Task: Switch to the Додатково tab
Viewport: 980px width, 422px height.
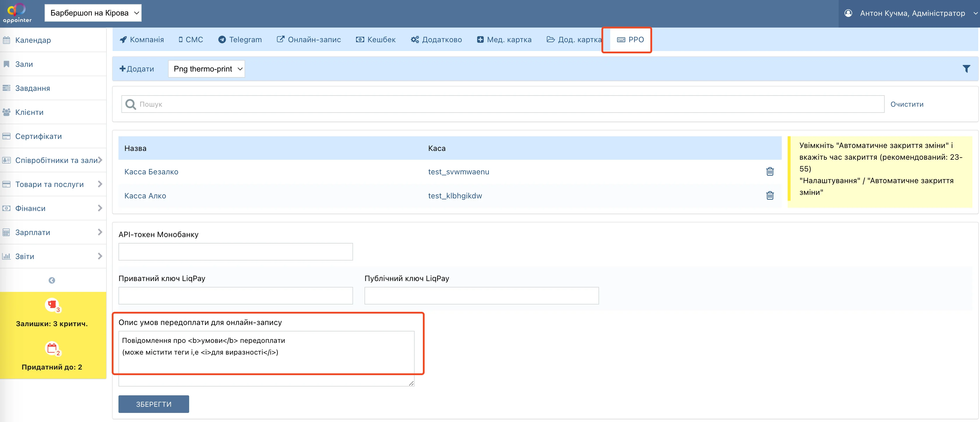Action: [x=436, y=40]
